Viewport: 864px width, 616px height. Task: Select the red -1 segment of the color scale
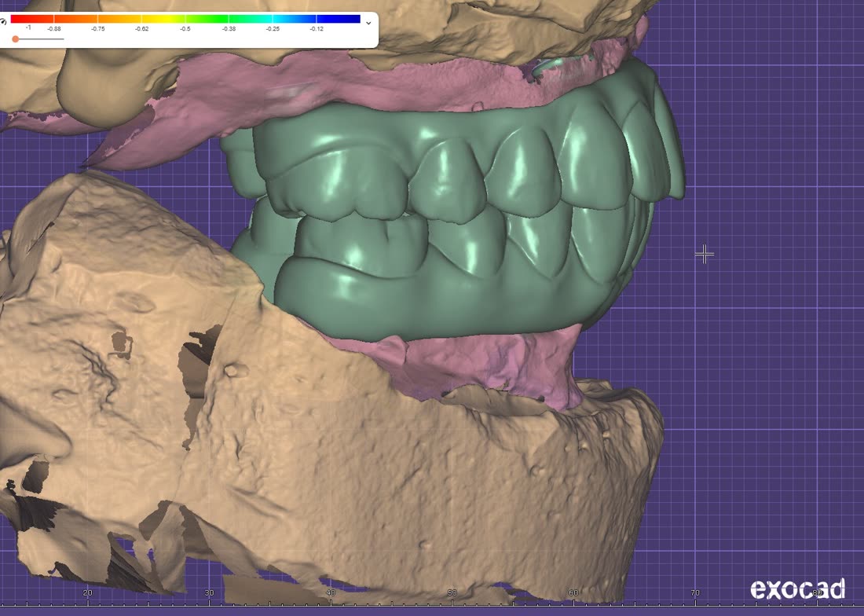click(x=32, y=20)
